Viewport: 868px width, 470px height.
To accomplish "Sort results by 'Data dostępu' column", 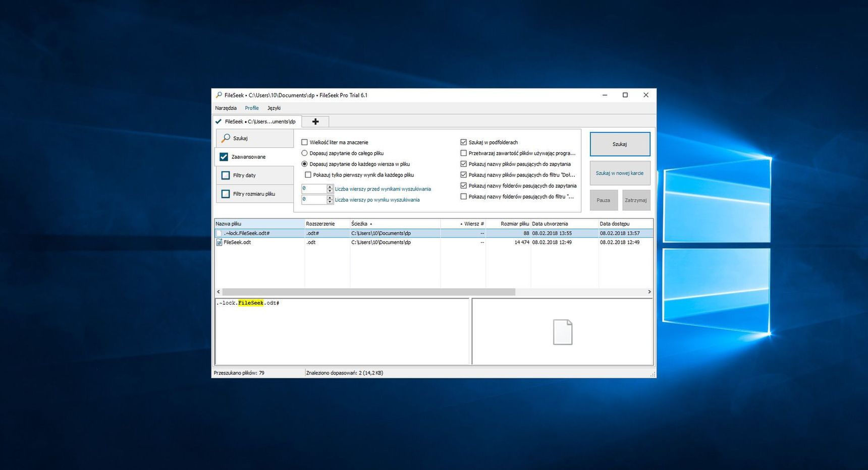I will point(626,224).
